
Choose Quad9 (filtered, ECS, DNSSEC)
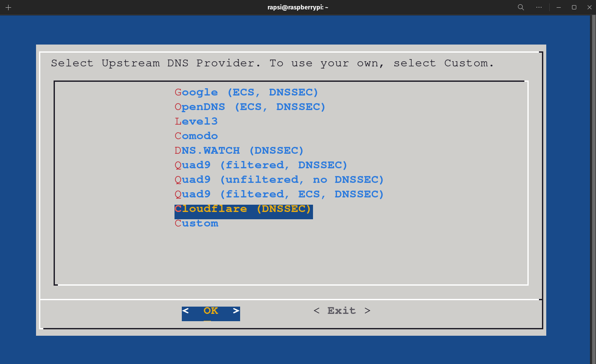280,194
